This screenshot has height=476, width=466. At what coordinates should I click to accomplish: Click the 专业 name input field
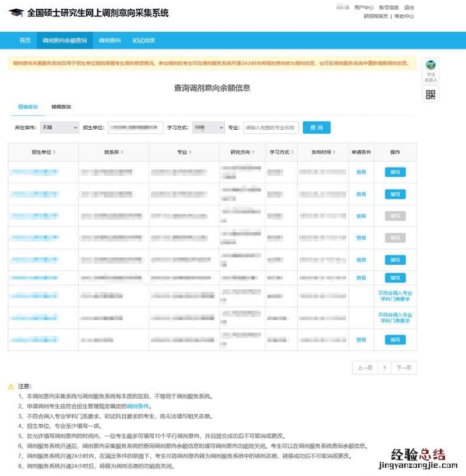pos(271,127)
